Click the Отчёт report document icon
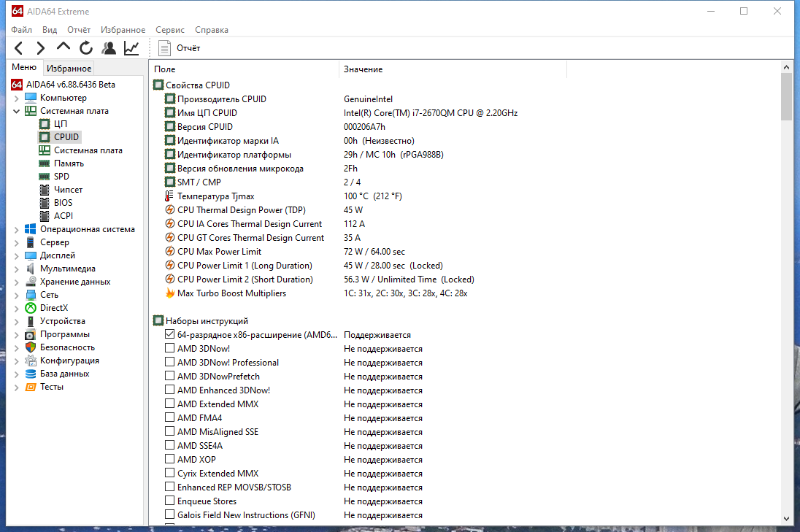800x532 pixels. point(164,48)
